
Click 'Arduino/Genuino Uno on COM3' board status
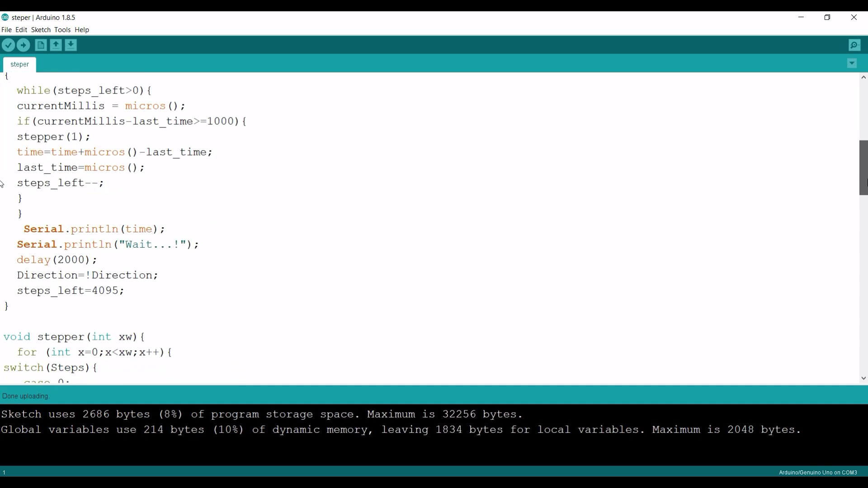click(x=818, y=473)
